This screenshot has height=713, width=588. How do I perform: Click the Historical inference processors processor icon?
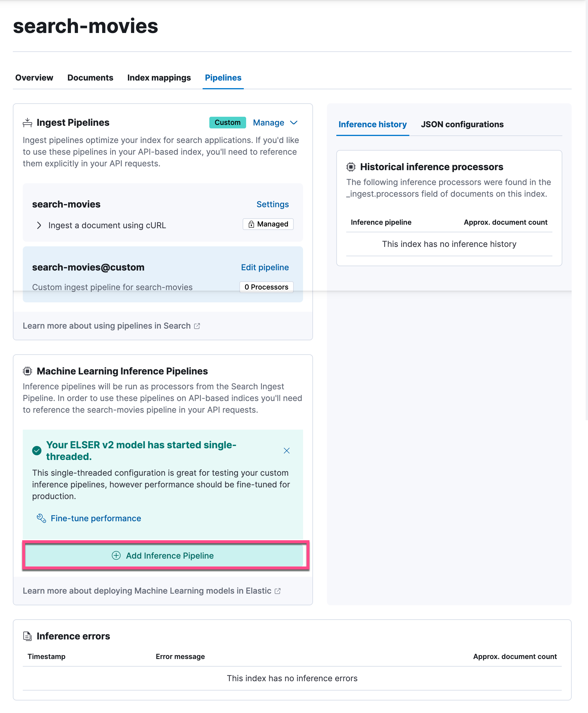351,166
